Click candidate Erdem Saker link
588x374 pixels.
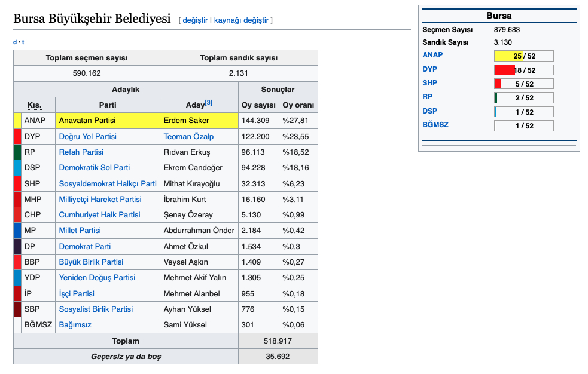[x=186, y=121]
